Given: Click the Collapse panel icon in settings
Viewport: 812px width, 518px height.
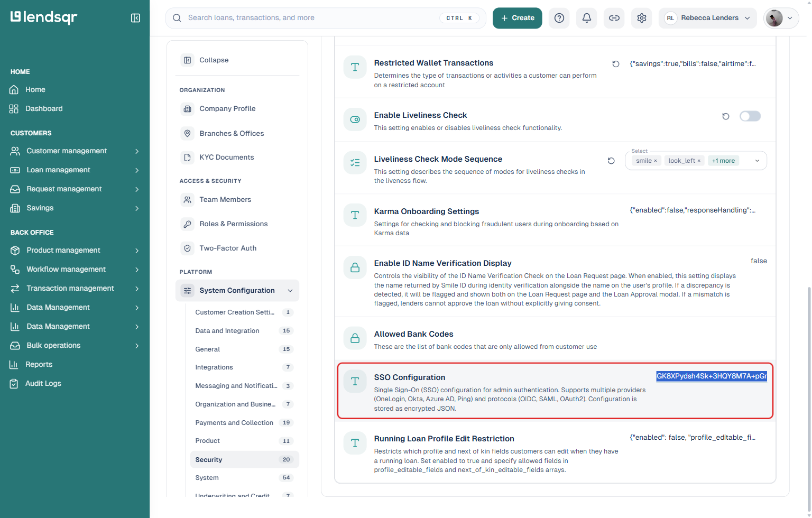Looking at the screenshot, I should (x=188, y=60).
